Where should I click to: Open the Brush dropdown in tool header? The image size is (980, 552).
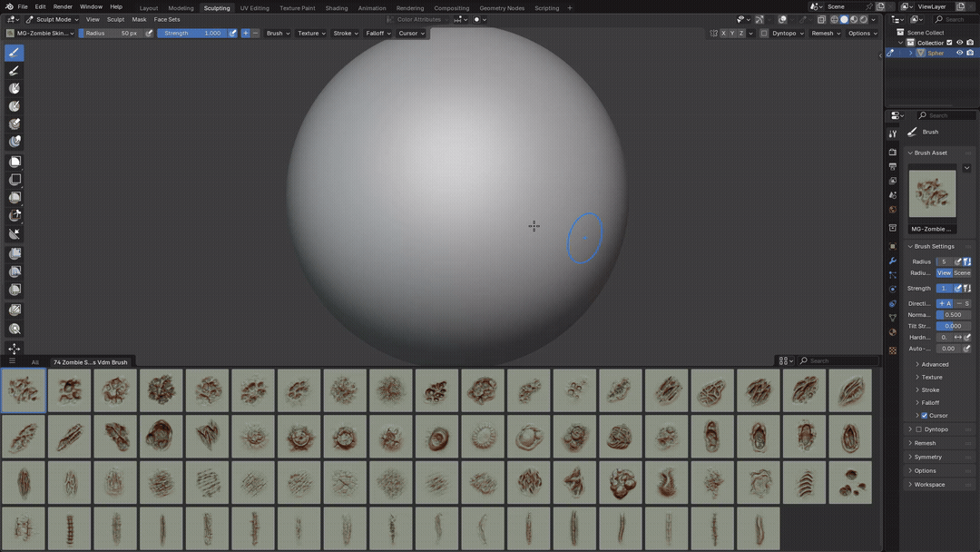(278, 33)
